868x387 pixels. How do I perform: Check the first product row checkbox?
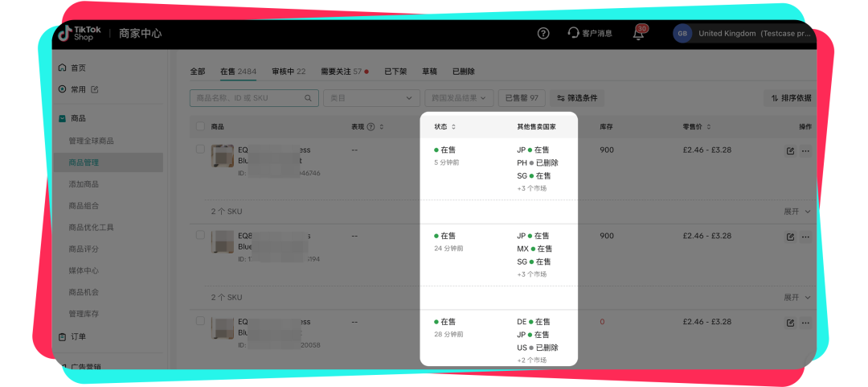coord(200,150)
